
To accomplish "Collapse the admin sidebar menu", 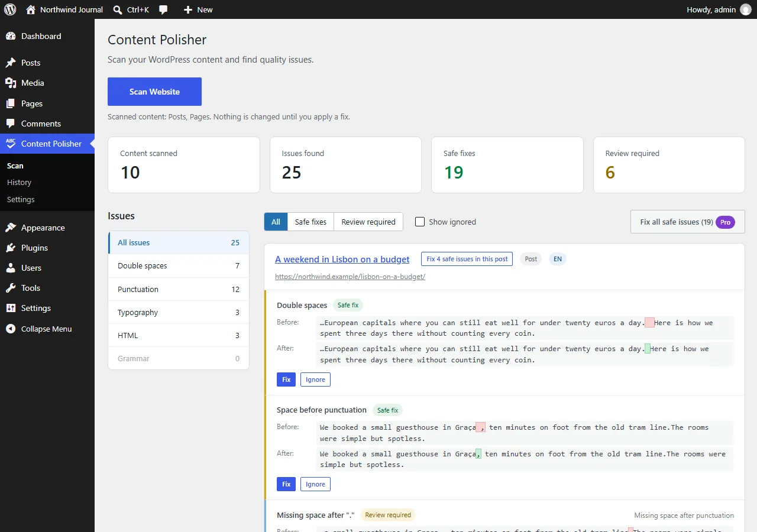I will coord(47,329).
